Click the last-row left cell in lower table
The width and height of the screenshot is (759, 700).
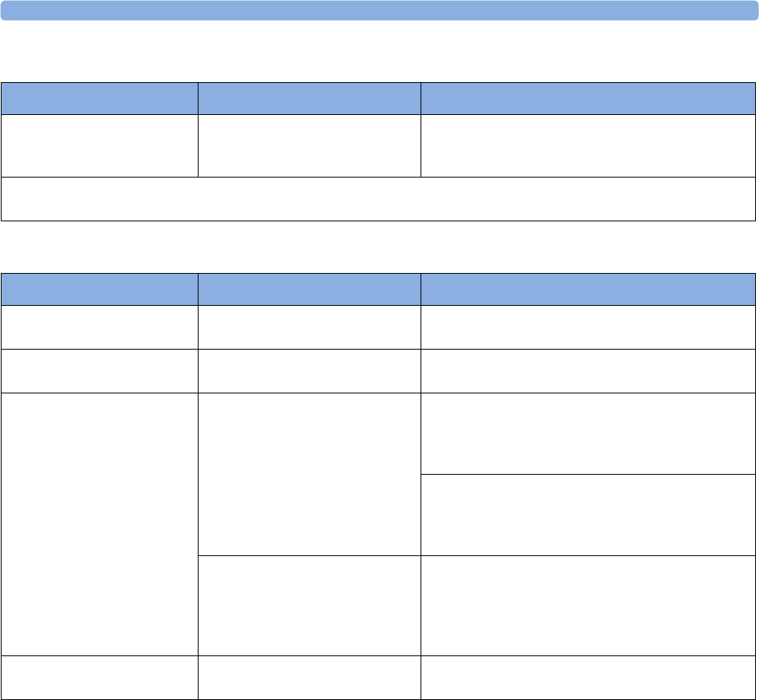coord(99,677)
